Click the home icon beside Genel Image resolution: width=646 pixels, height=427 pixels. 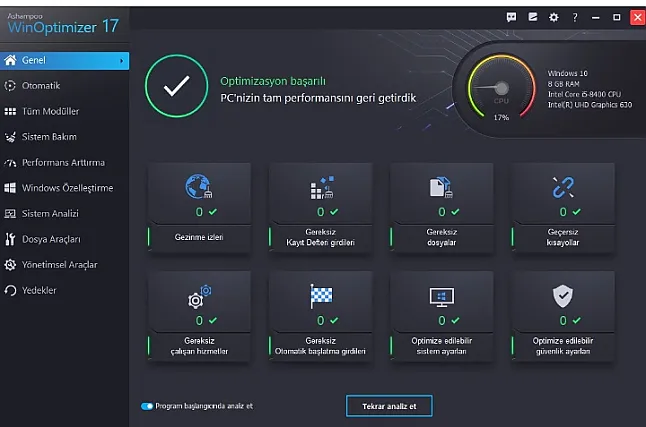tap(10, 60)
